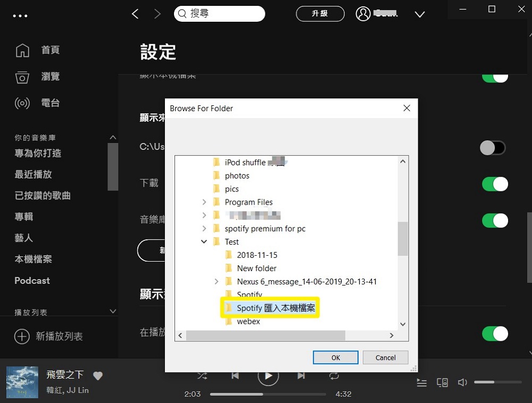Click the 升級 upgrade button
The image size is (532, 403).
point(320,14)
